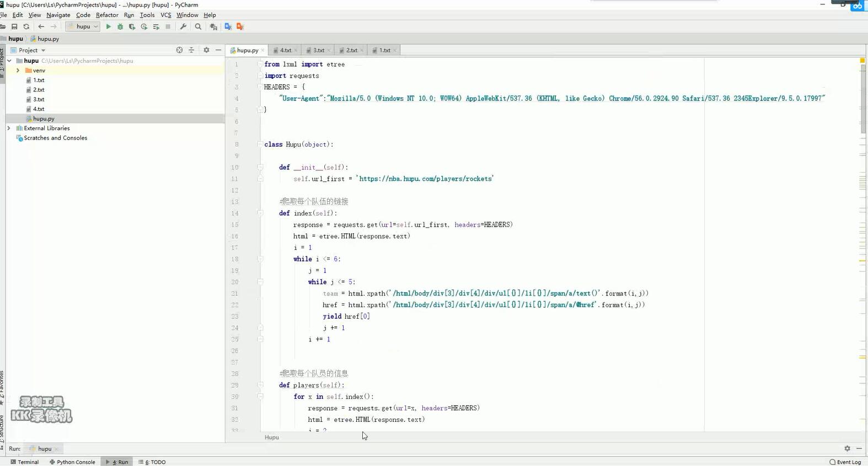Open the Edit menu
Viewport: 868px width, 466px height.
18,15
